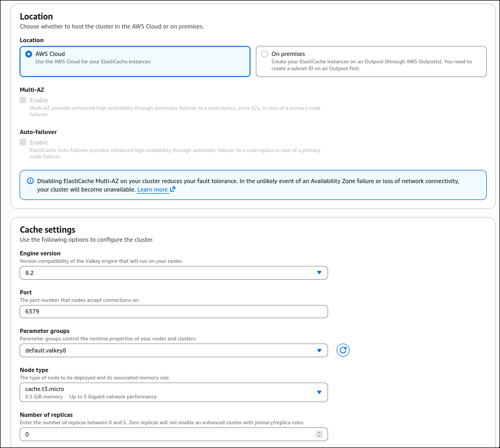Enable the Multi-AZ checkbox

click(x=22, y=100)
